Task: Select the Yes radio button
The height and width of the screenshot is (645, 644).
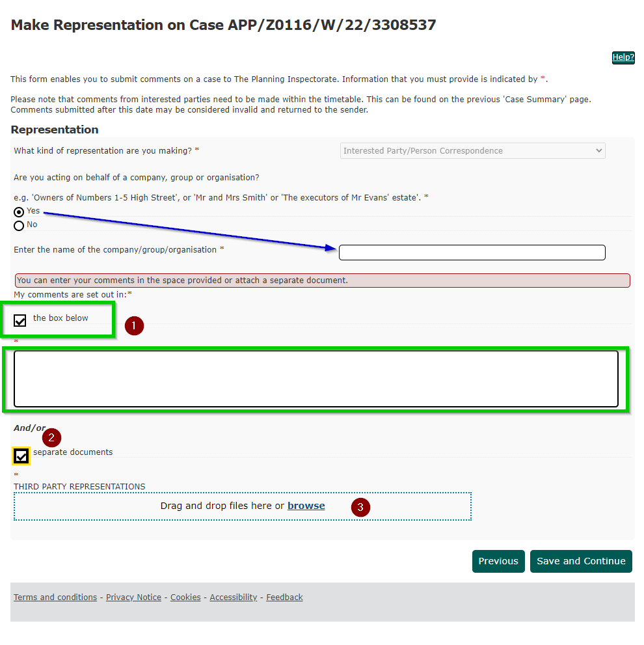Action: point(19,212)
